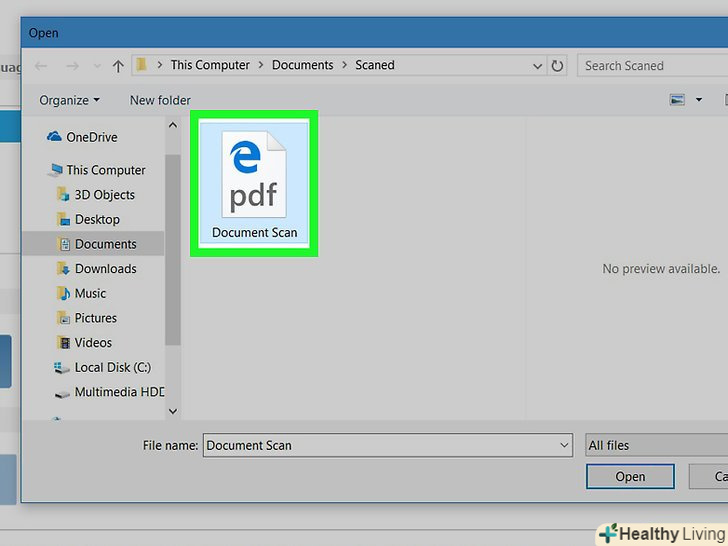728x546 pixels.
Task: Click the folder icon in address bar
Action: [x=142, y=65]
